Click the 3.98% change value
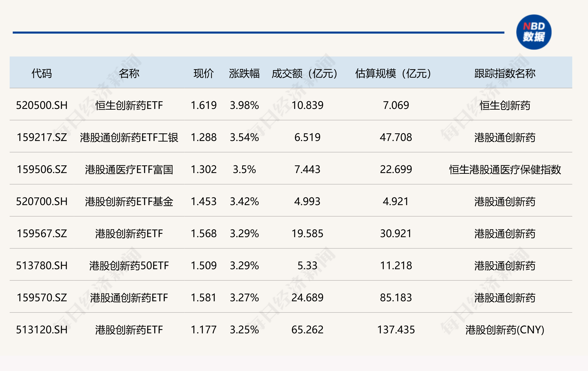 pos(244,105)
